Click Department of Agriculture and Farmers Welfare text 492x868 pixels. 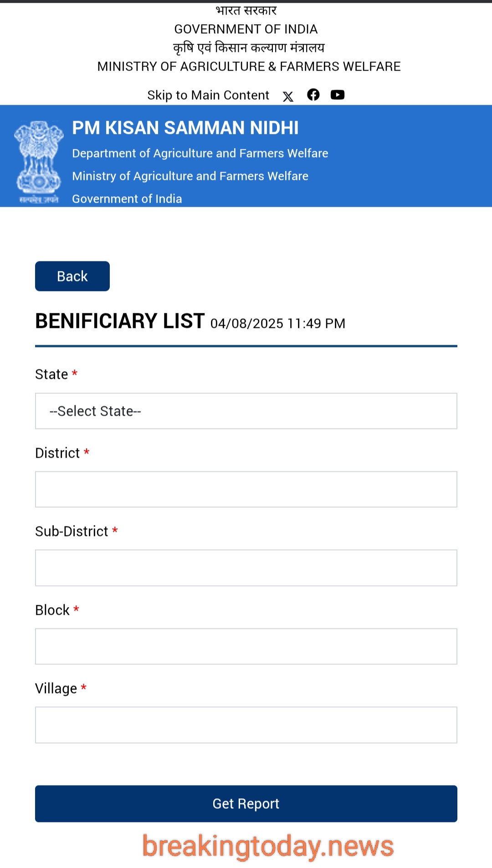pyautogui.click(x=200, y=153)
